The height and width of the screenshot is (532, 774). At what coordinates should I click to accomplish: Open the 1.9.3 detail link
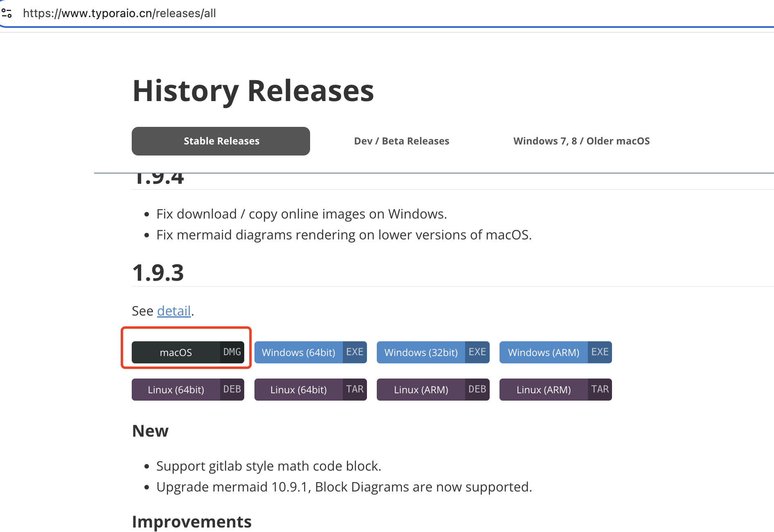174,311
